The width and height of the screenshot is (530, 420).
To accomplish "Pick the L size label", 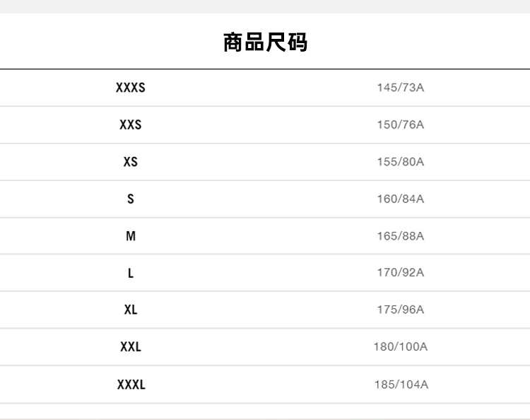I will pos(131,273).
